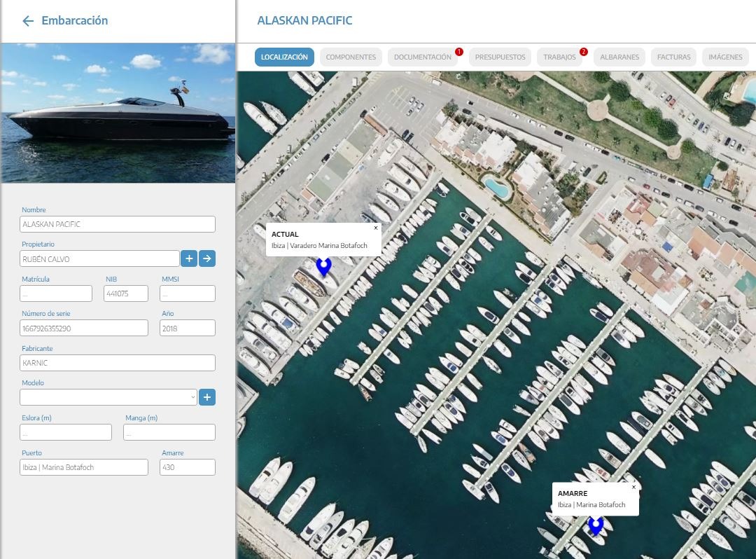This screenshot has height=559, width=756.
Task: Close the ACTUAL location popup
Action: (x=375, y=228)
